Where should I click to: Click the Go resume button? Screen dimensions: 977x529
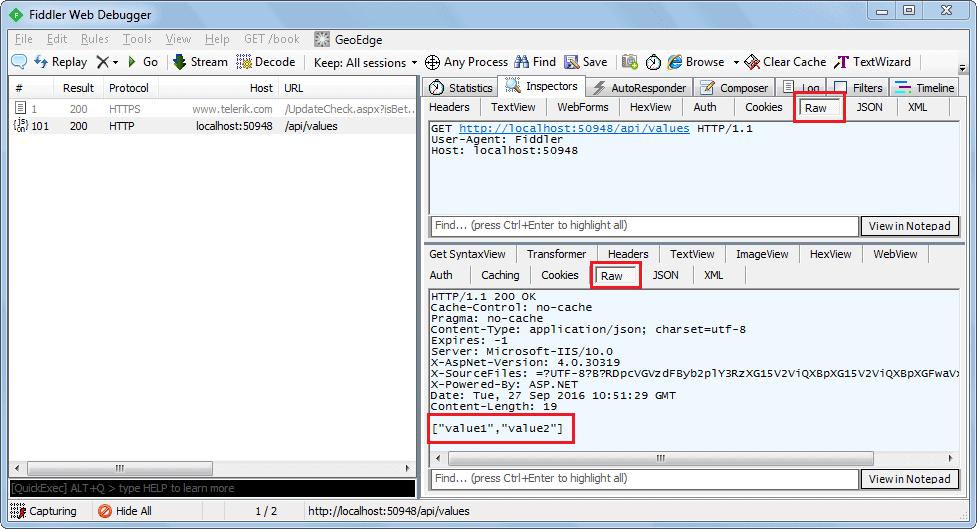click(x=132, y=62)
